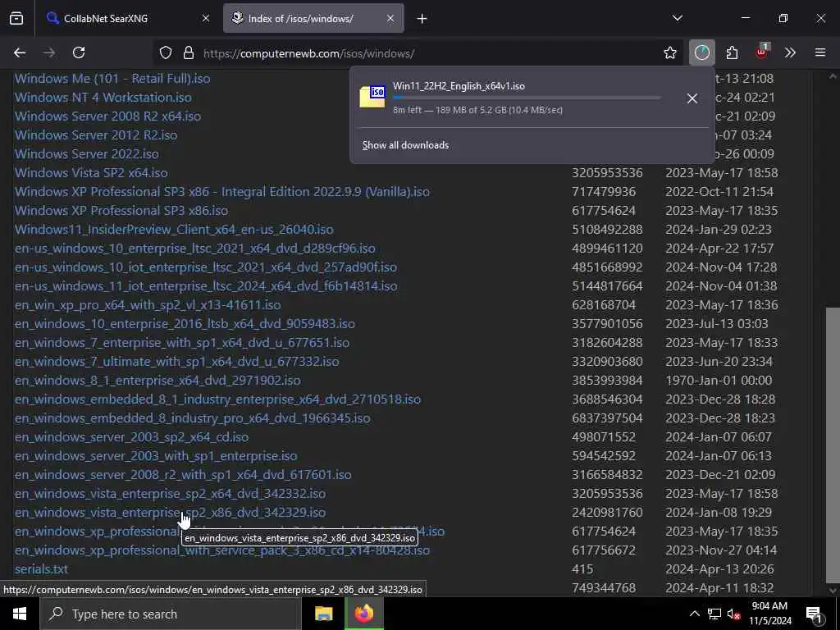
Task: View site security padlock info
Action: tap(188, 53)
